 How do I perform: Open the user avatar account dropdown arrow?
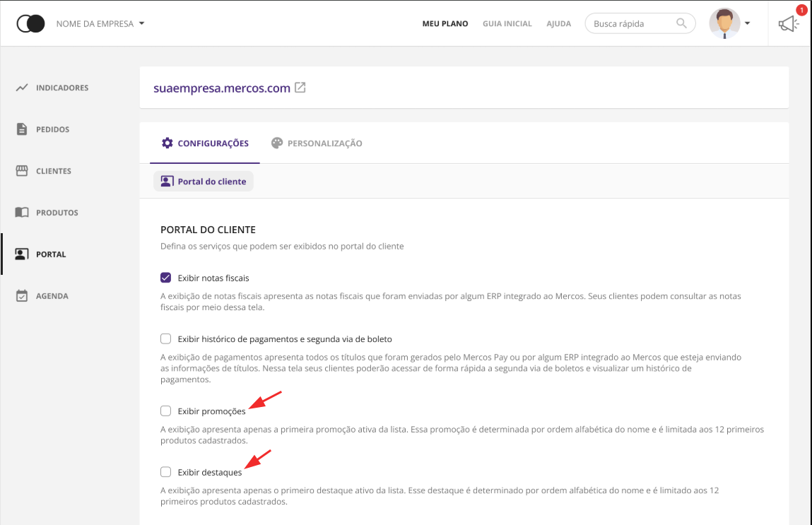tap(747, 24)
